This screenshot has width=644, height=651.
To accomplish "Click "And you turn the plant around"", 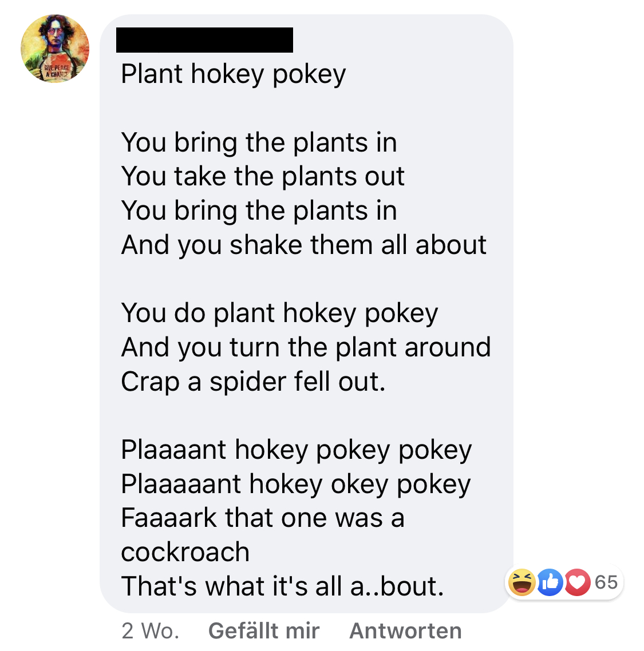I will 306,347.
